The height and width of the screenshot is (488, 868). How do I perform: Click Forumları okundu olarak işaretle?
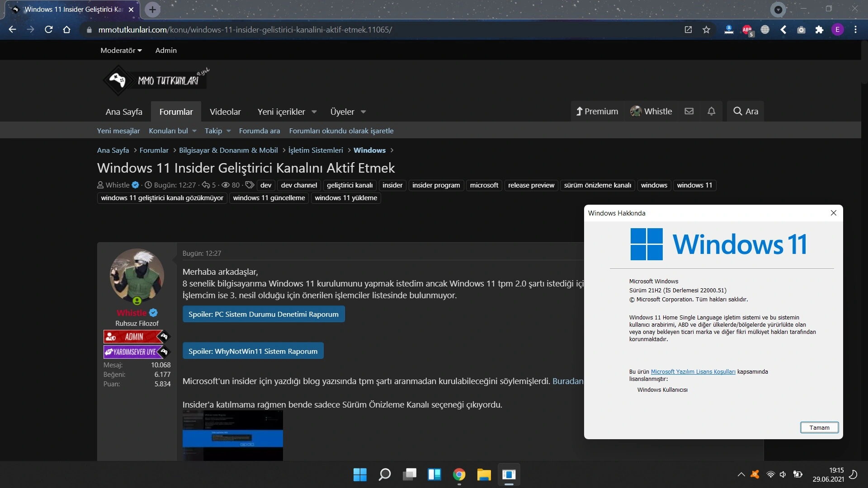(341, 131)
